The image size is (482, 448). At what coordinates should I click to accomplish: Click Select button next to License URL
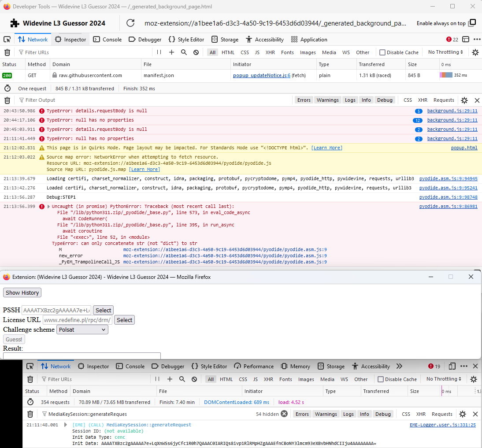[x=124, y=320]
